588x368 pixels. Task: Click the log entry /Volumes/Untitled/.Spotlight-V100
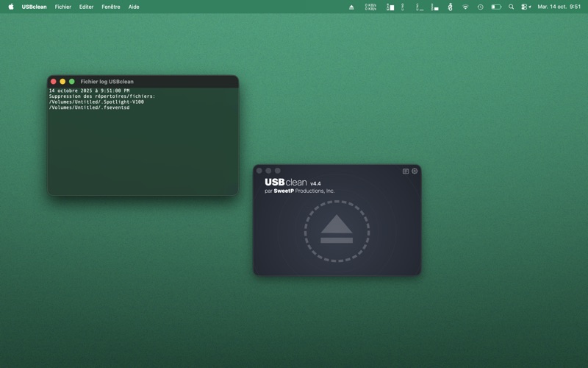(x=96, y=102)
